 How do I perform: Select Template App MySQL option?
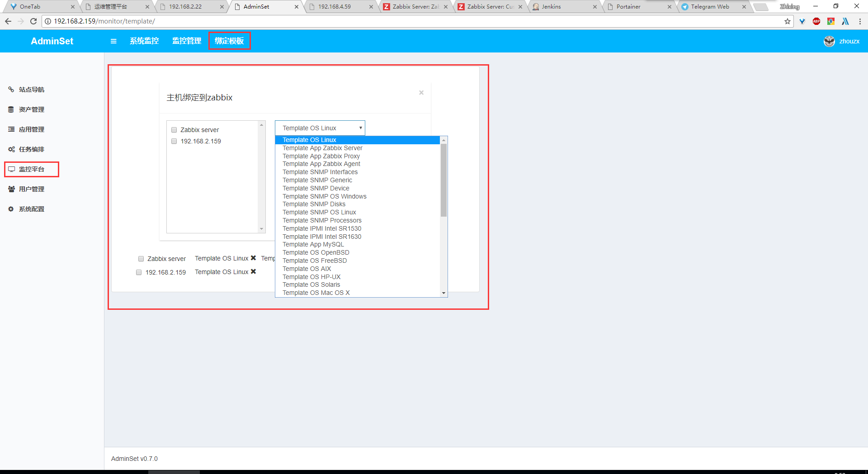pos(358,244)
